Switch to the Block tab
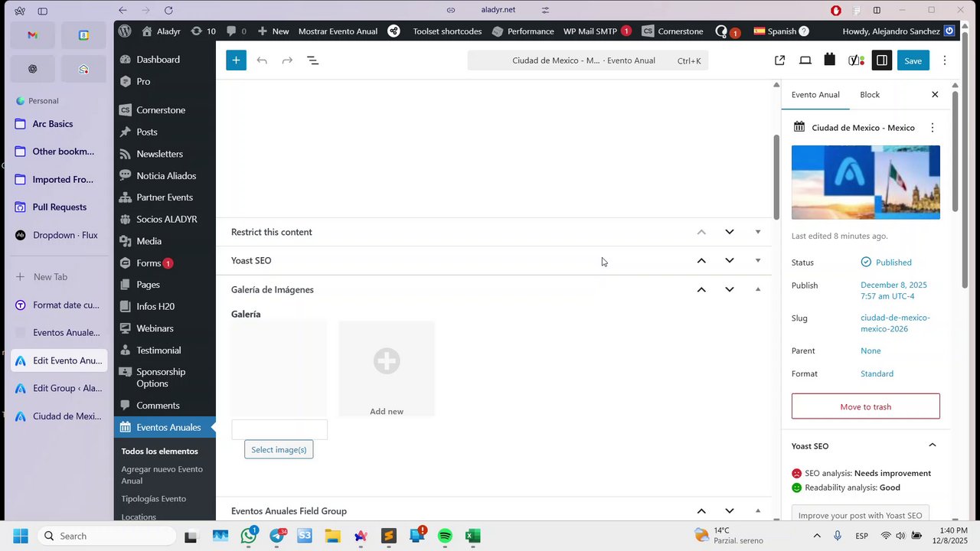The height and width of the screenshot is (551, 980). click(870, 94)
